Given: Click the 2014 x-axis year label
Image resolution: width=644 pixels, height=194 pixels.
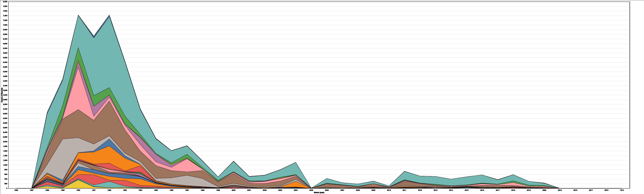Looking at the screenshot, I should (451, 190).
